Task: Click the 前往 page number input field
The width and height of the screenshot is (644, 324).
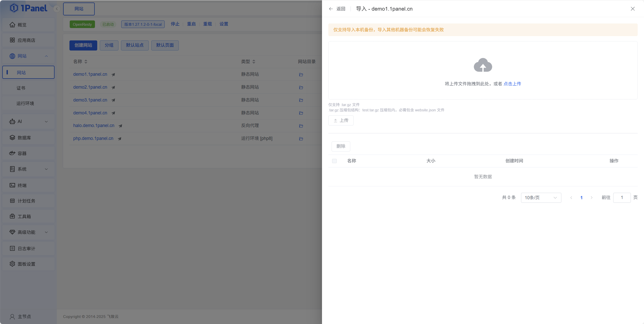Action: [x=622, y=197]
